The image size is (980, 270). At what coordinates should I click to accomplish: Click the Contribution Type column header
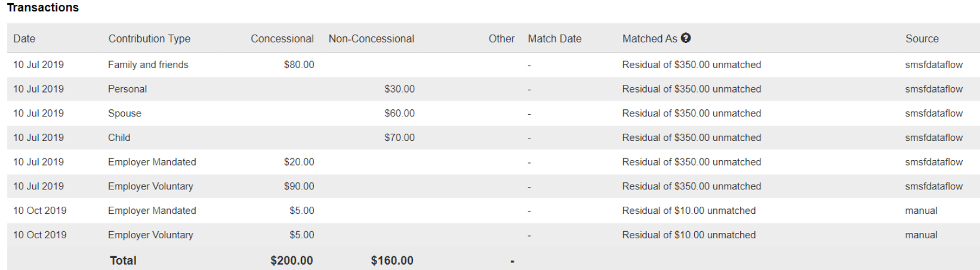149,38
